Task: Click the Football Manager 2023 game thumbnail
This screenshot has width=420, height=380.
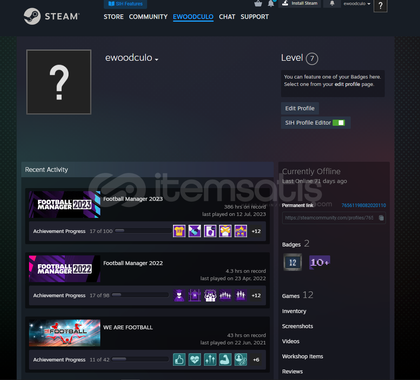Action: tap(64, 204)
